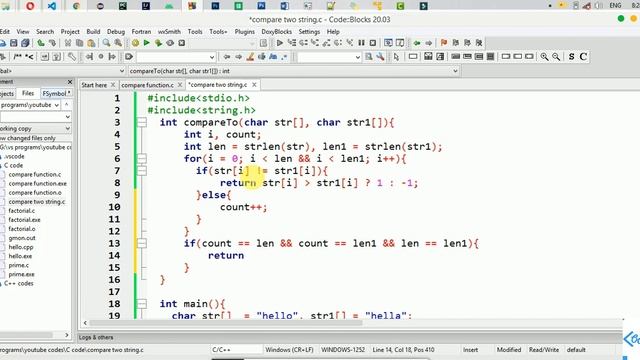Open the DoxyBlocks menu
This screenshot has width=640, height=360.
(276, 31)
